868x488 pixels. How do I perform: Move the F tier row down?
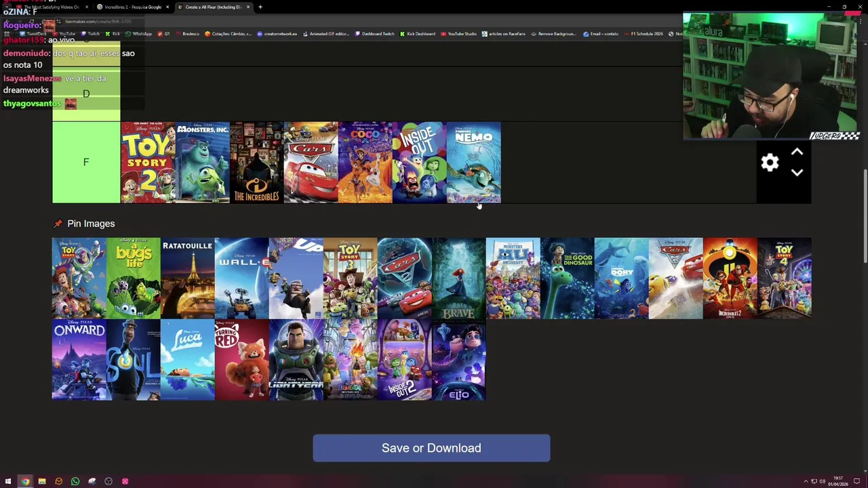[x=797, y=173]
